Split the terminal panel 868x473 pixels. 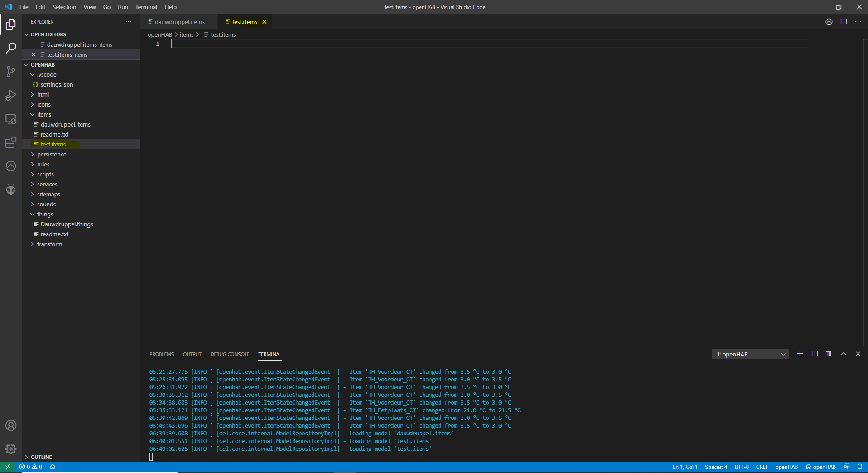[x=815, y=354]
